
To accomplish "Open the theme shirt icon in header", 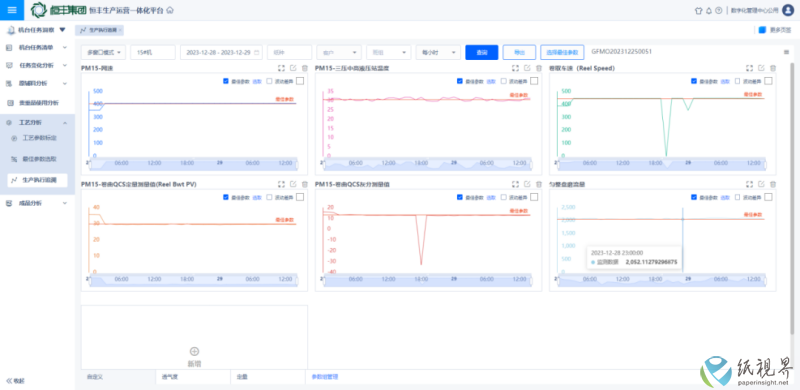I will [699, 10].
